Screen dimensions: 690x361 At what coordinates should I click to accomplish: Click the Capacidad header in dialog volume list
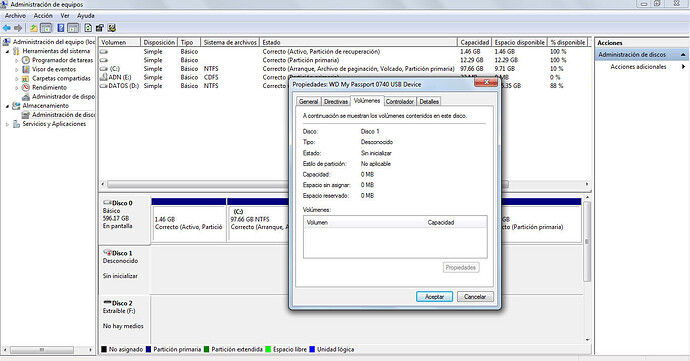pyautogui.click(x=440, y=222)
